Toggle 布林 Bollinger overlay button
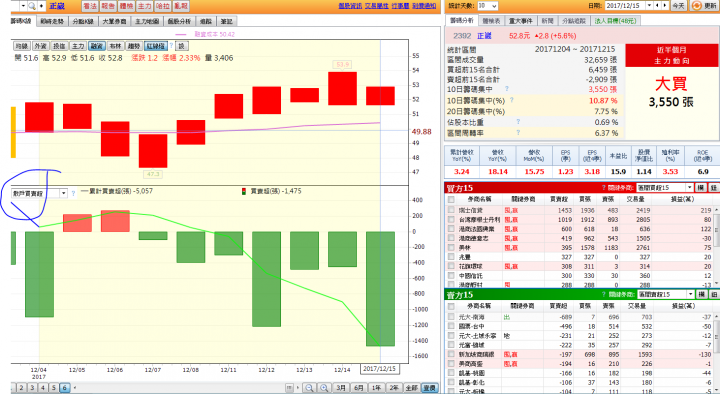The image size is (720, 394). coord(115,46)
